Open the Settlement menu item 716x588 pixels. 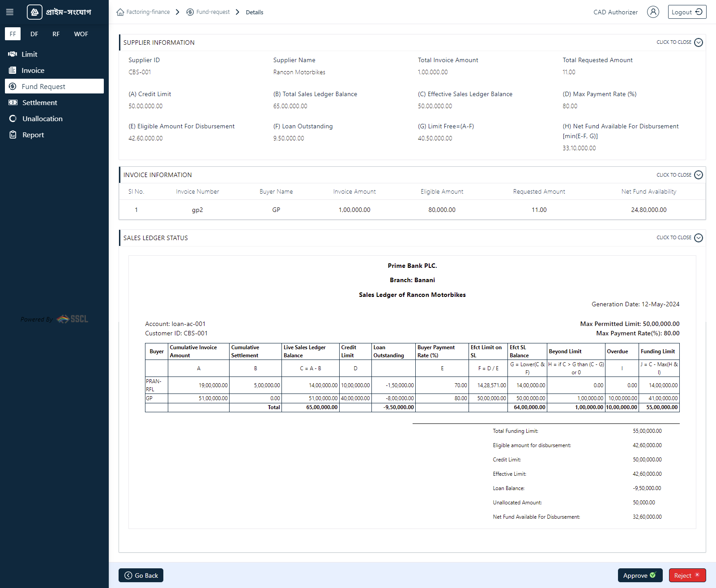click(x=54, y=102)
